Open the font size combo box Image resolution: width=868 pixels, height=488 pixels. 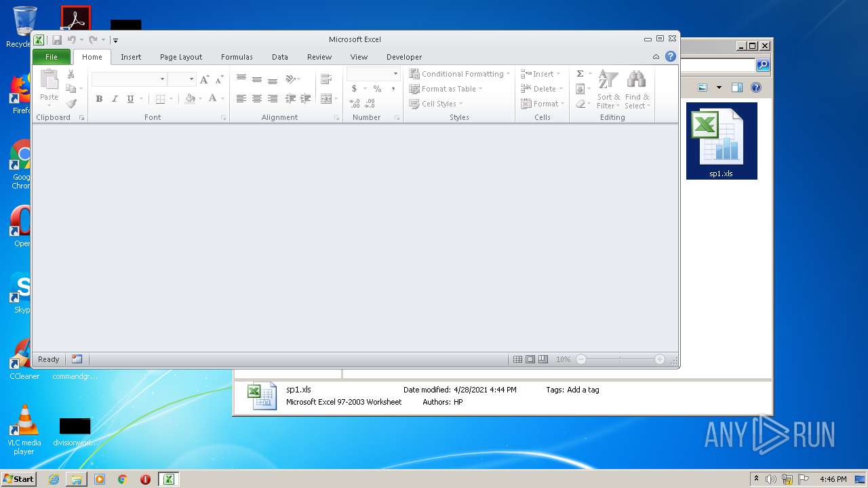point(182,79)
